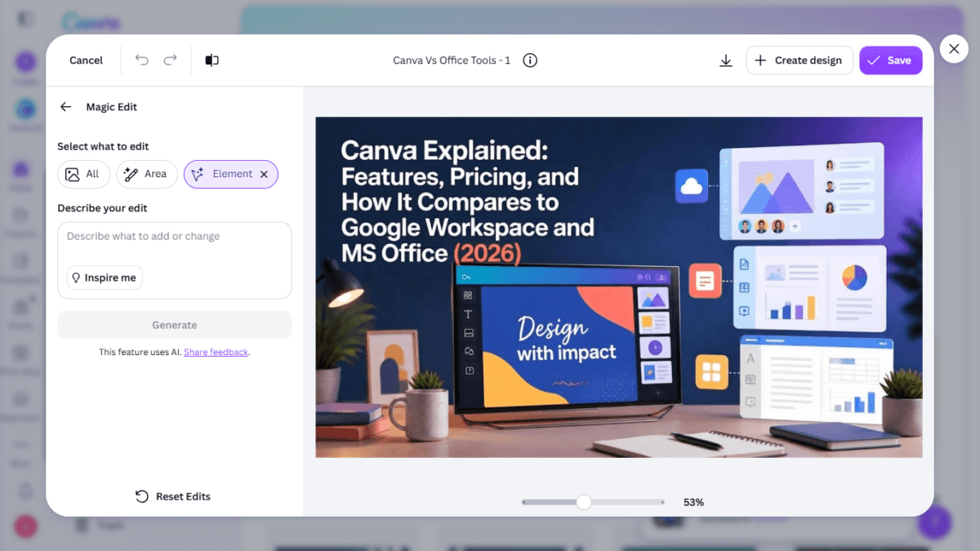This screenshot has width=980, height=551.
Task: Click the file title Canva Vs Office Tools - 1
Action: pos(452,60)
